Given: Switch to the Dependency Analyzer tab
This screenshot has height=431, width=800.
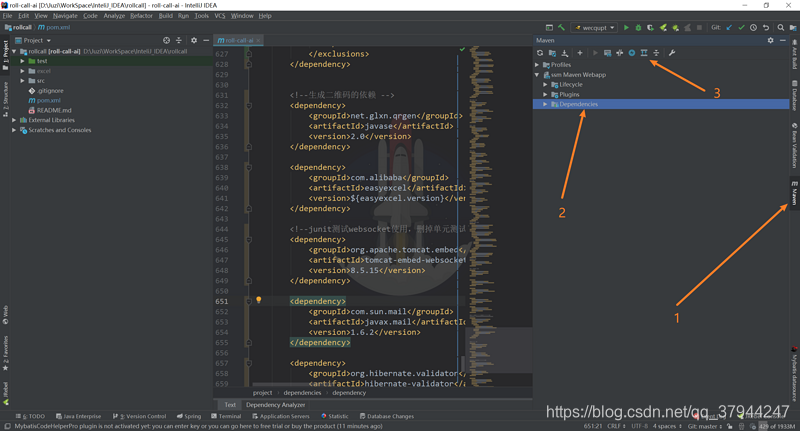Looking at the screenshot, I should tap(276, 405).
